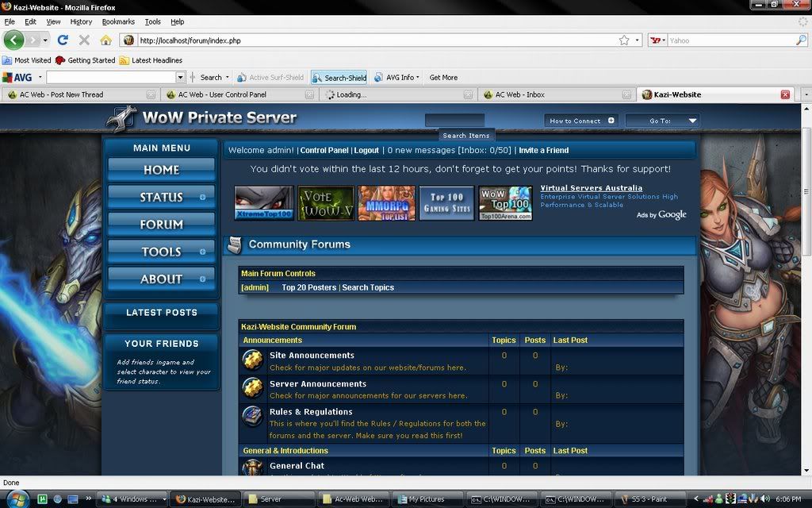Click the Rules & Regulations book icon
This screenshot has width=812, height=508.
click(x=253, y=416)
